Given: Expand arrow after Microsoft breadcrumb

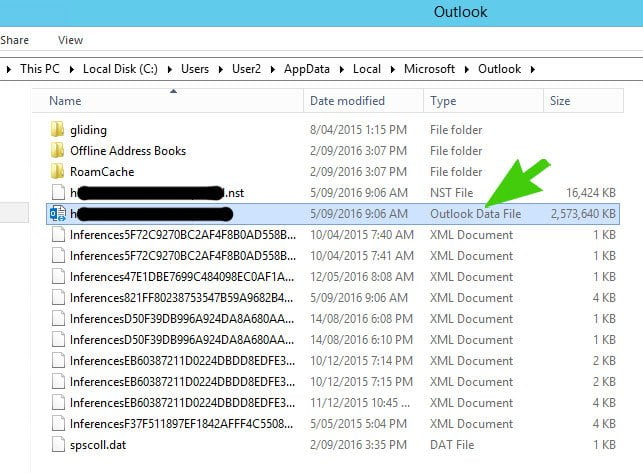Looking at the screenshot, I should [x=466, y=69].
